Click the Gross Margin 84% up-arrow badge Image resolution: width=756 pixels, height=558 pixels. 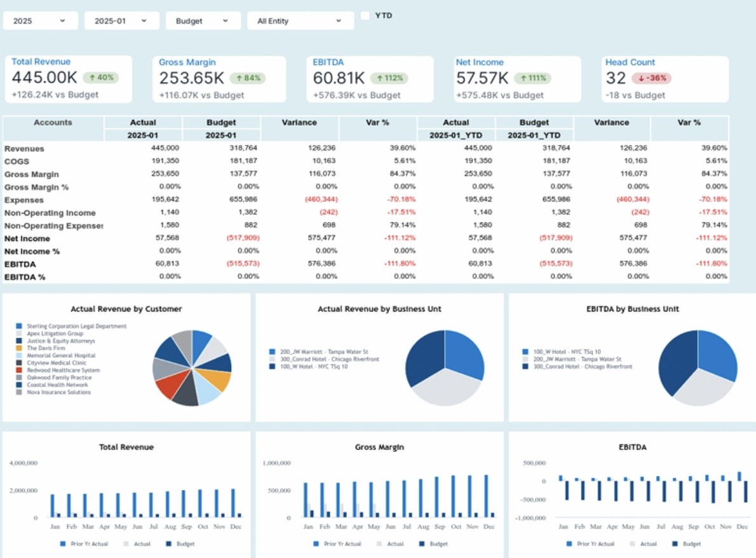point(248,78)
